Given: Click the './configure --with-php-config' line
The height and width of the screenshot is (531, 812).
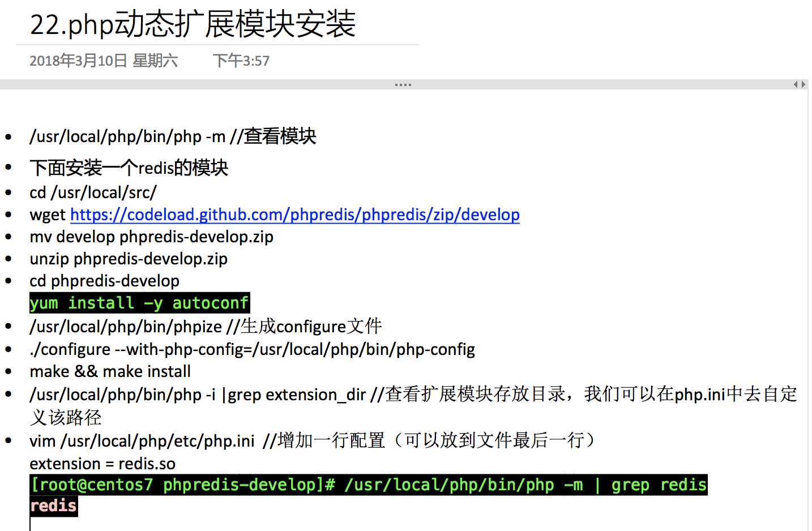Looking at the screenshot, I should pos(252,349).
